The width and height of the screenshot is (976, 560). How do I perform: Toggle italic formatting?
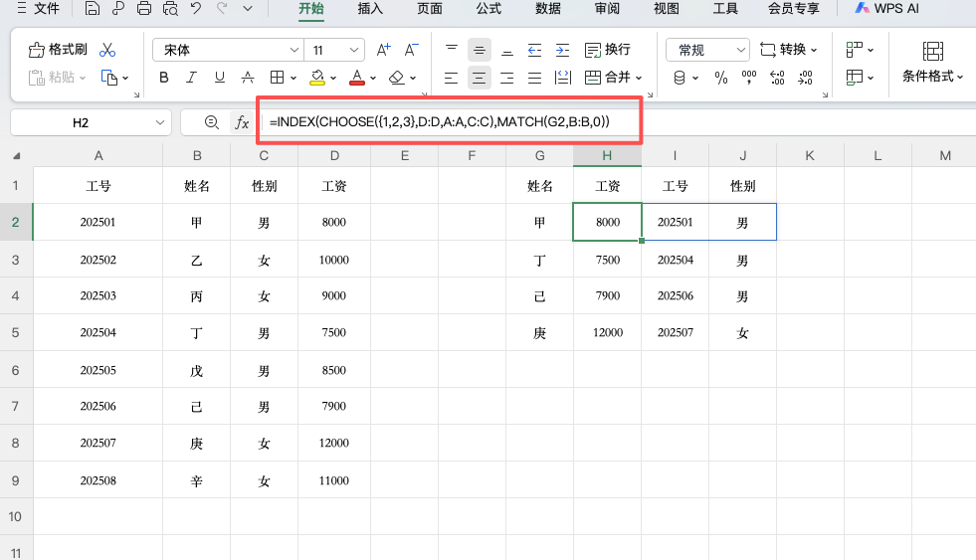tap(192, 78)
